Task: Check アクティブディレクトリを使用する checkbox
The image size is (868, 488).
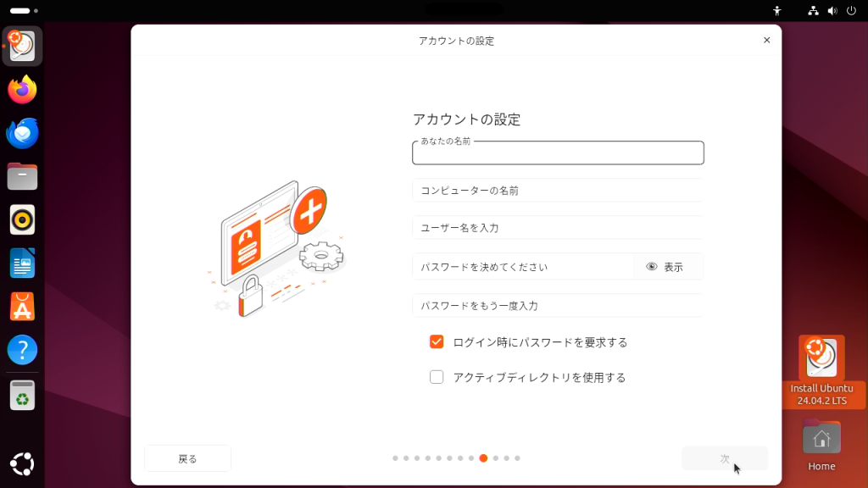Action: tap(437, 377)
